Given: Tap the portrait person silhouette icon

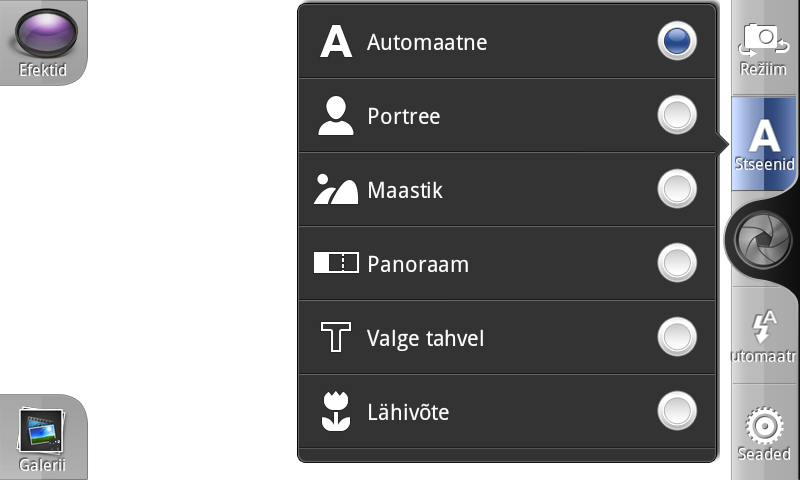Looking at the screenshot, I should coord(336,116).
